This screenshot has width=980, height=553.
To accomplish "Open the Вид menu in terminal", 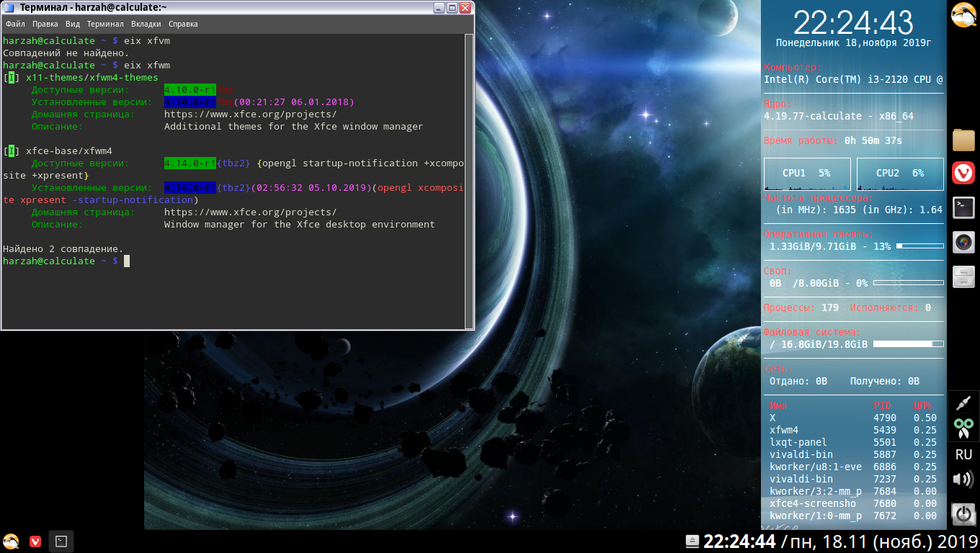I will [73, 24].
